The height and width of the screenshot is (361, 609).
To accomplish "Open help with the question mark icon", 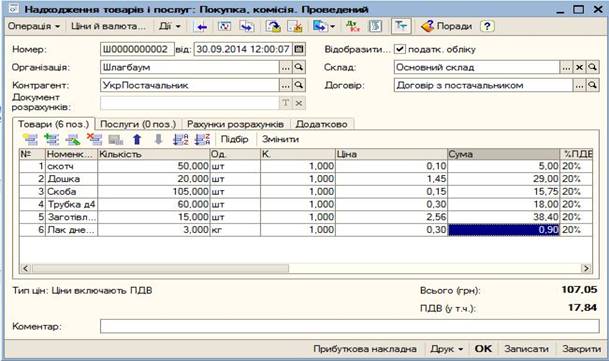I will pos(487,26).
